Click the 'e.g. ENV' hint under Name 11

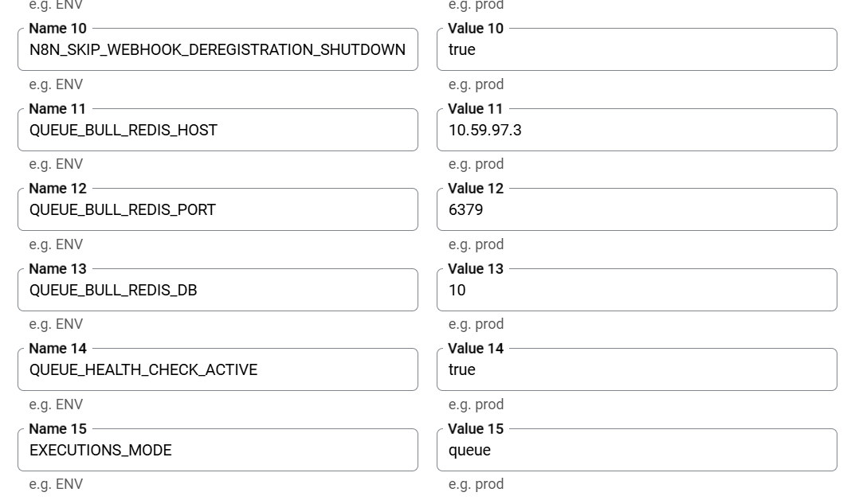[x=56, y=164]
